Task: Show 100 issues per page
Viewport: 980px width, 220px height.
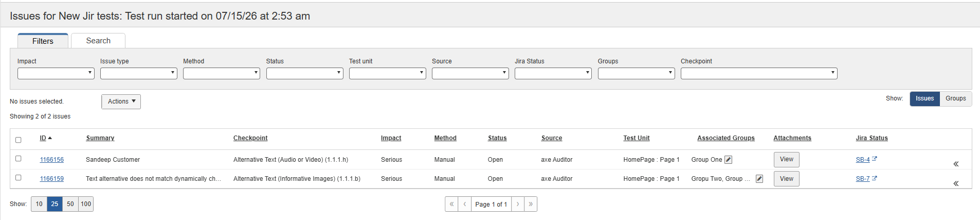Action: (x=86, y=204)
